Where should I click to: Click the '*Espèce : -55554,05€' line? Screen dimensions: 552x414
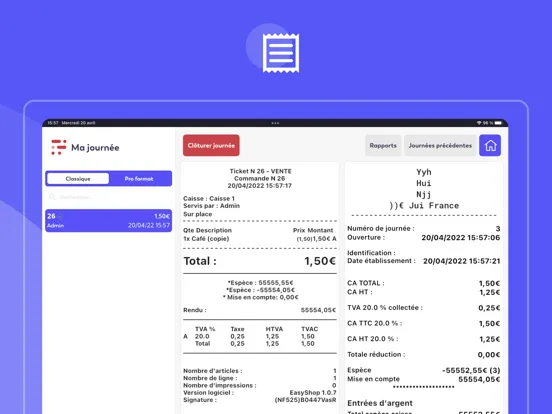coord(261,290)
